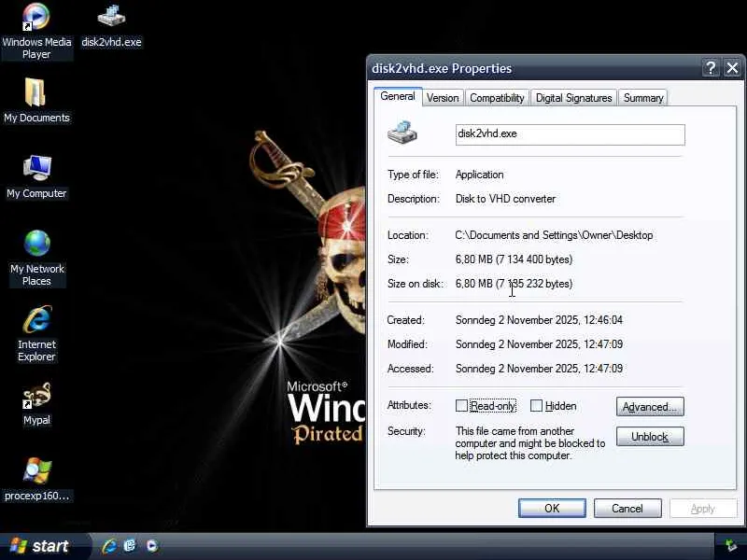
Task: Select the disk2vhd.exe desktop icon
Action: tap(111, 25)
